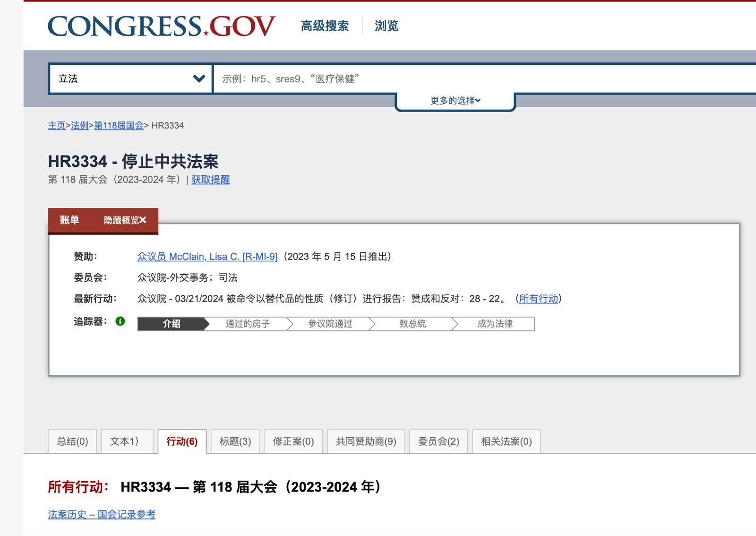Click the search field with hr5 example
756x536 pixels.
click(484, 78)
